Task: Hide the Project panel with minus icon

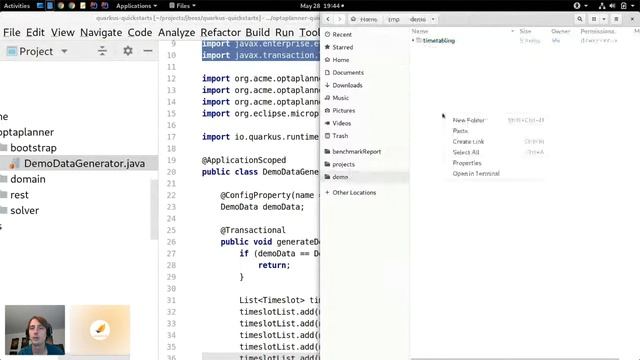Action: [148, 51]
